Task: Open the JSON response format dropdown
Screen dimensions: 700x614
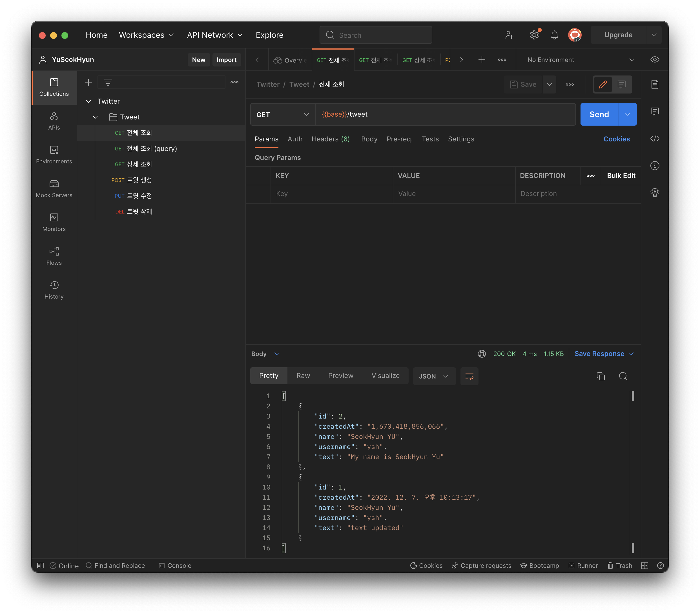Action: [x=434, y=376]
